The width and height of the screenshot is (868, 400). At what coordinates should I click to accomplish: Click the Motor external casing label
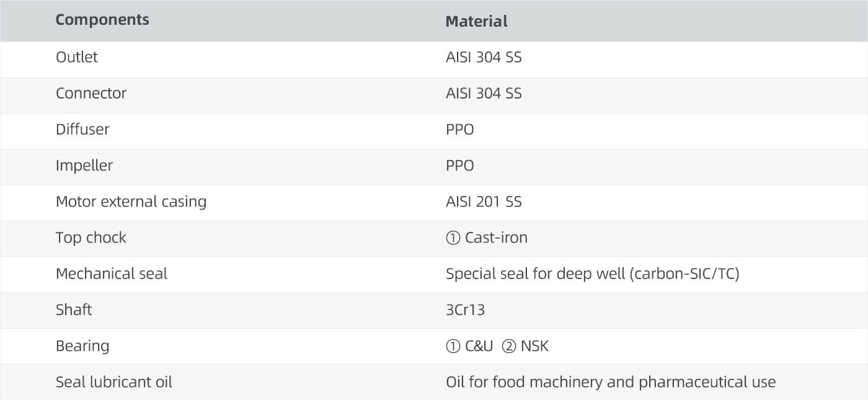click(131, 202)
